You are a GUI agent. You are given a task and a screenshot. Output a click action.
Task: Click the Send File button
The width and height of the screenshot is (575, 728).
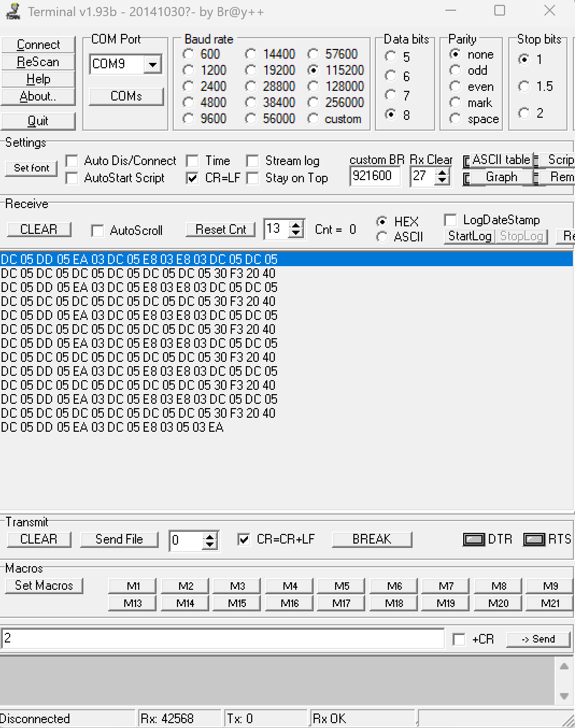click(x=119, y=539)
